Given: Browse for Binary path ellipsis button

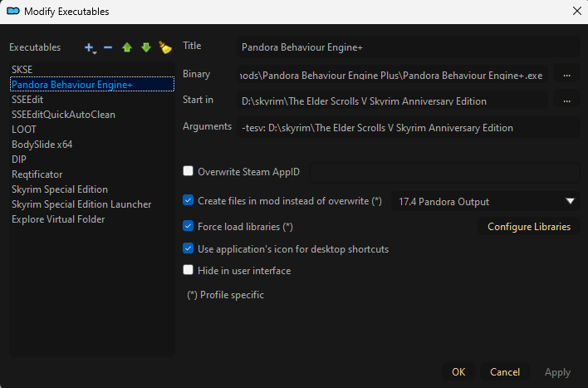Looking at the screenshot, I should (x=567, y=76).
